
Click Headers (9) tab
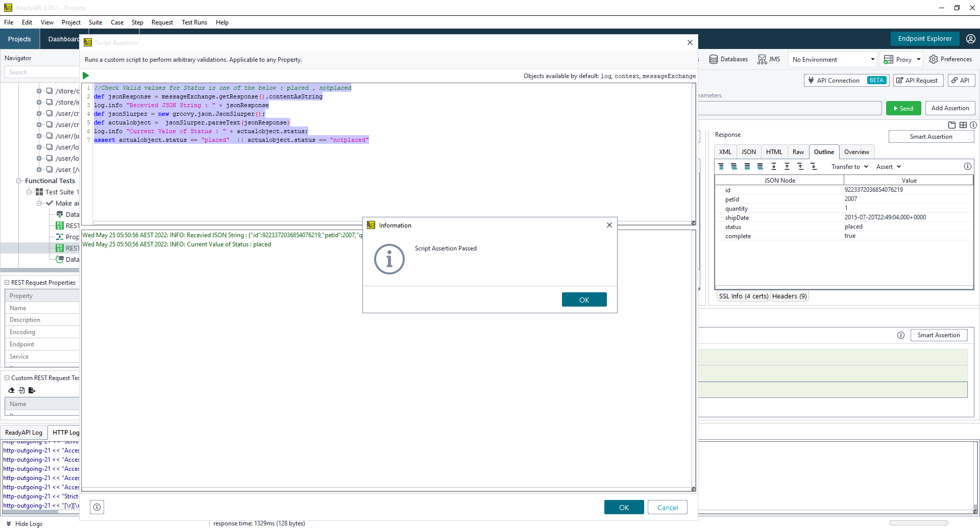pos(789,296)
